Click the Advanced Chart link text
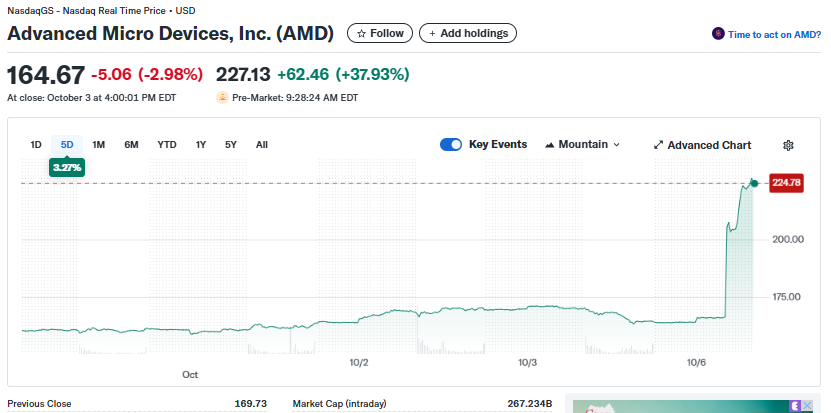 point(709,145)
